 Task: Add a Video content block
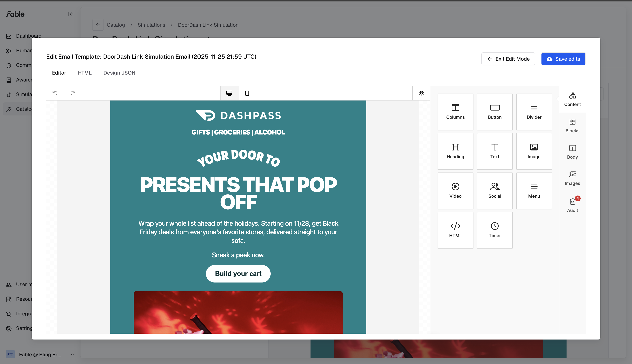[455, 191]
